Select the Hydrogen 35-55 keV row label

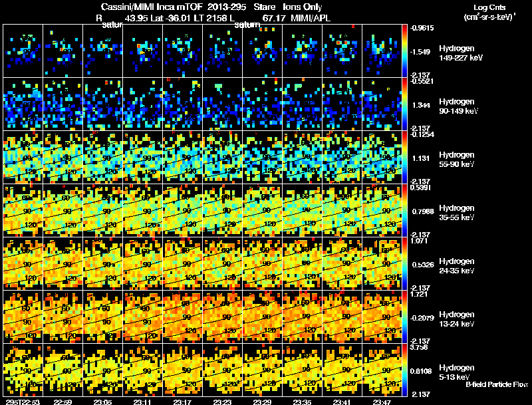point(457,213)
